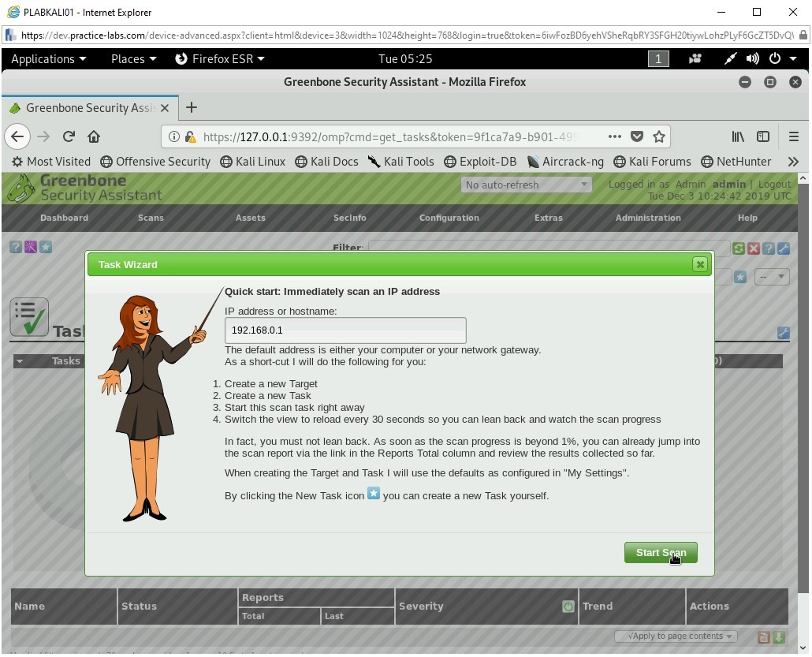Click the Firefox back arrow button
The image size is (812, 657).
click(17, 136)
